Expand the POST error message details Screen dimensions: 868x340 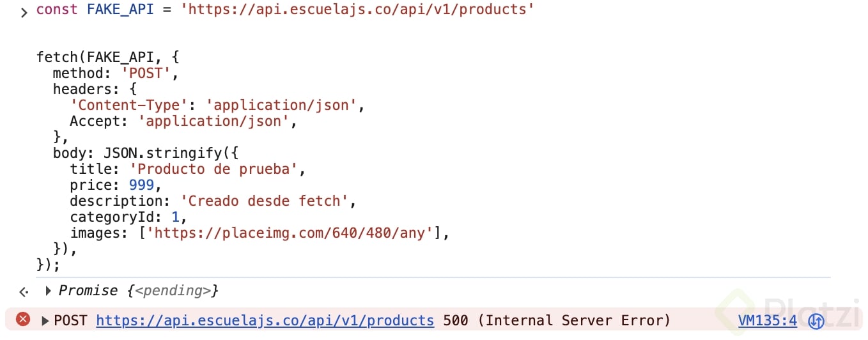tap(45, 320)
